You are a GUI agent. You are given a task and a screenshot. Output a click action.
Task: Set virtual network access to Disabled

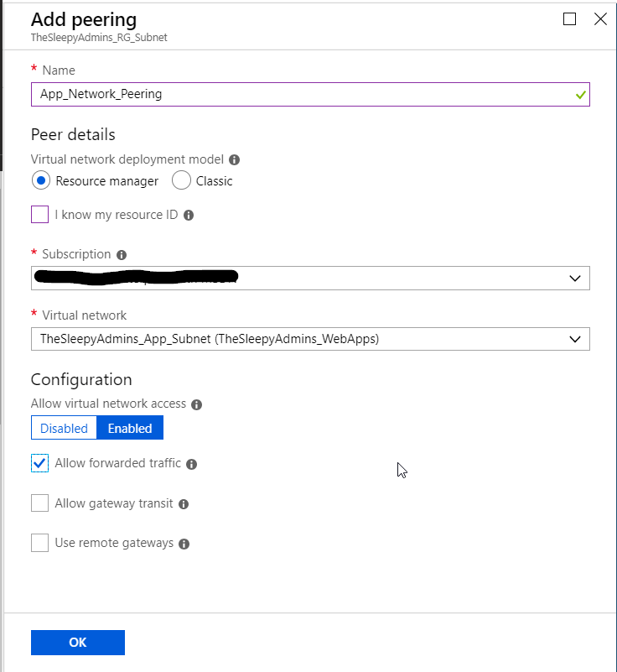(65, 428)
